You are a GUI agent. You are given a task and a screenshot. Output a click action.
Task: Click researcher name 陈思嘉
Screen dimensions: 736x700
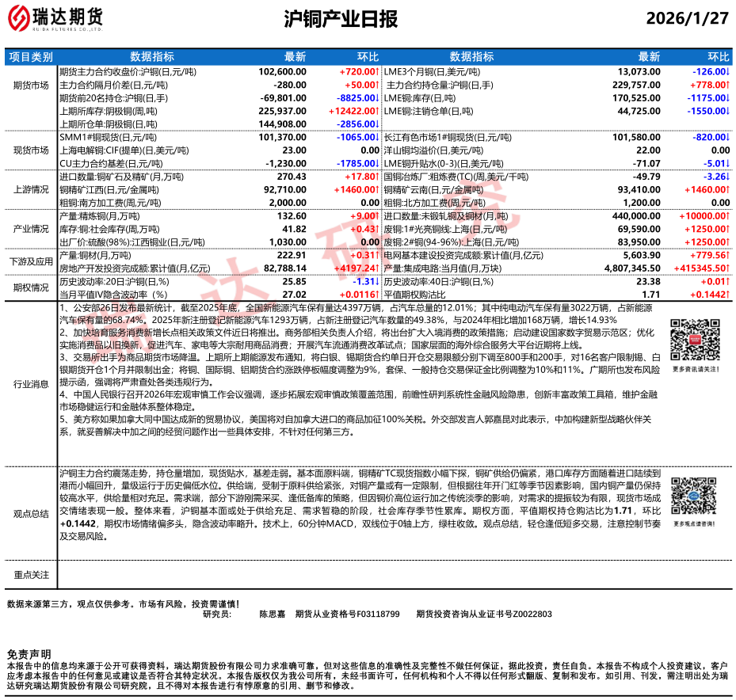[x=273, y=614]
